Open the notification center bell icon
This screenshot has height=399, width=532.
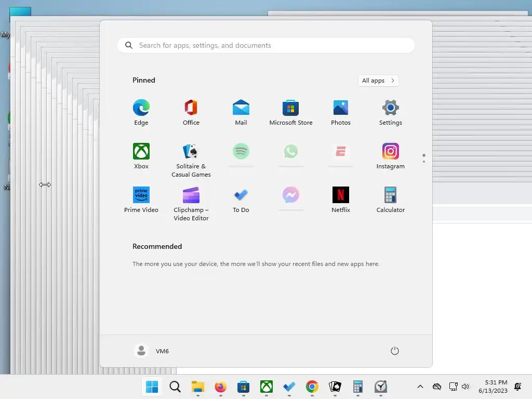pyautogui.click(x=518, y=387)
